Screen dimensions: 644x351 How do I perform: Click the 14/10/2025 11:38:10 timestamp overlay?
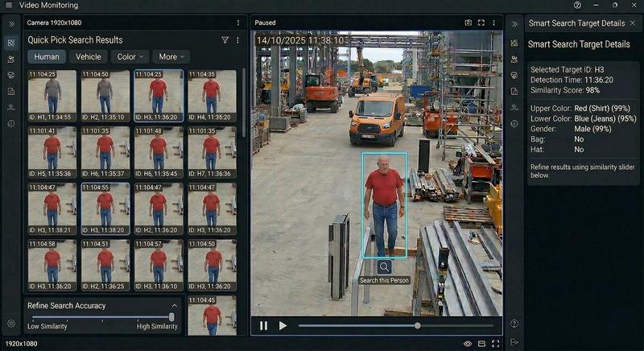[299, 40]
